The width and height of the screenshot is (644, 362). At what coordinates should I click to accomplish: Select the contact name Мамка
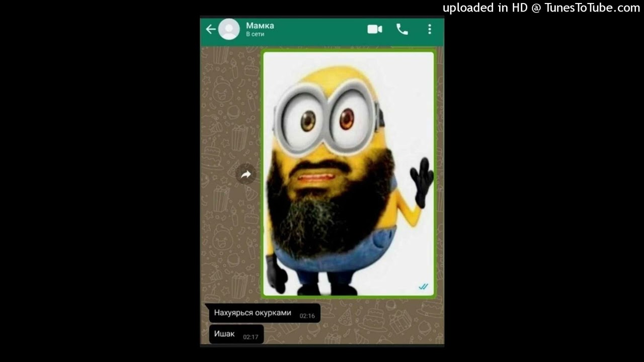click(x=260, y=25)
